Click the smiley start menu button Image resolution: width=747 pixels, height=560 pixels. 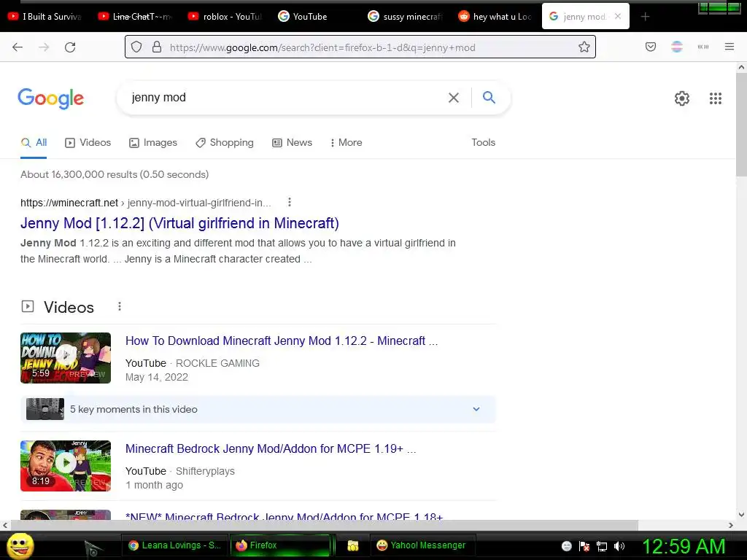(x=20, y=545)
